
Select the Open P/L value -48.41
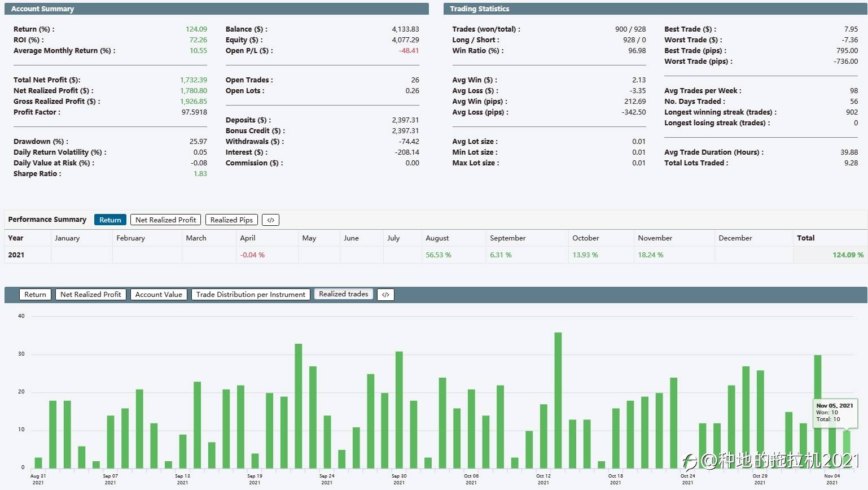pyautogui.click(x=409, y=51)
